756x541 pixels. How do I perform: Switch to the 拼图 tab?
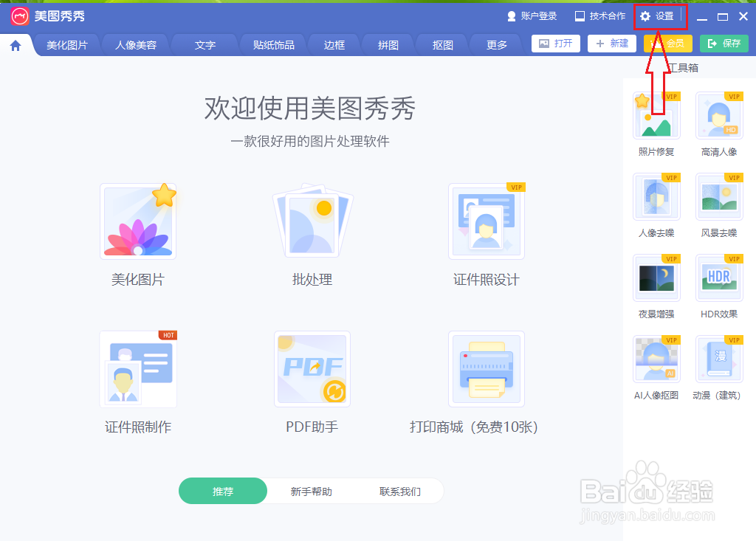tap(388, 45)
